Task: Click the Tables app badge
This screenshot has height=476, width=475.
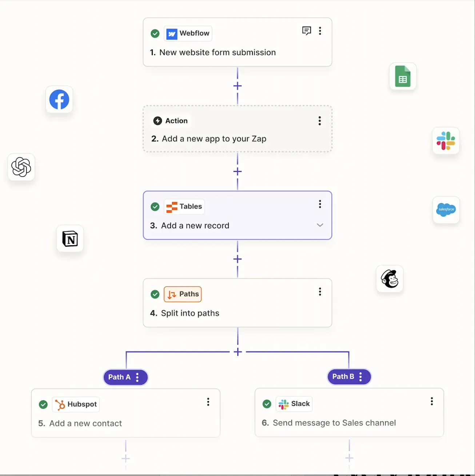Action: tap(184, 207)
